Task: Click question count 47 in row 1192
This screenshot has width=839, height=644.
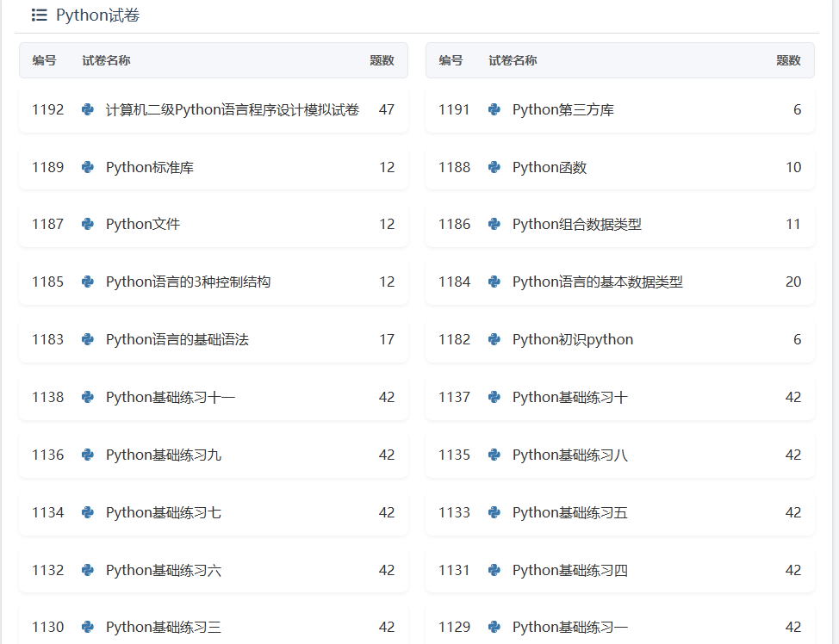Action: (x=387, y=109)
